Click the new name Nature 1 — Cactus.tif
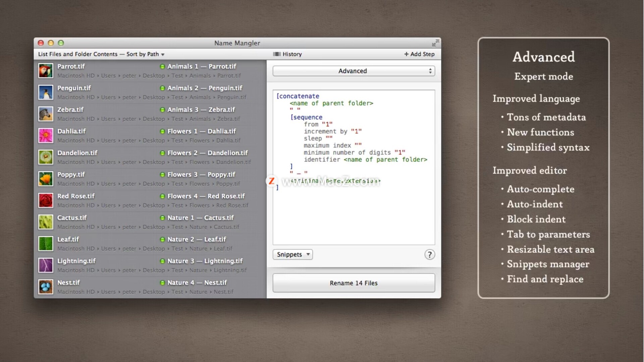Viewport: 644px width, 362px height. coord(201,218)
